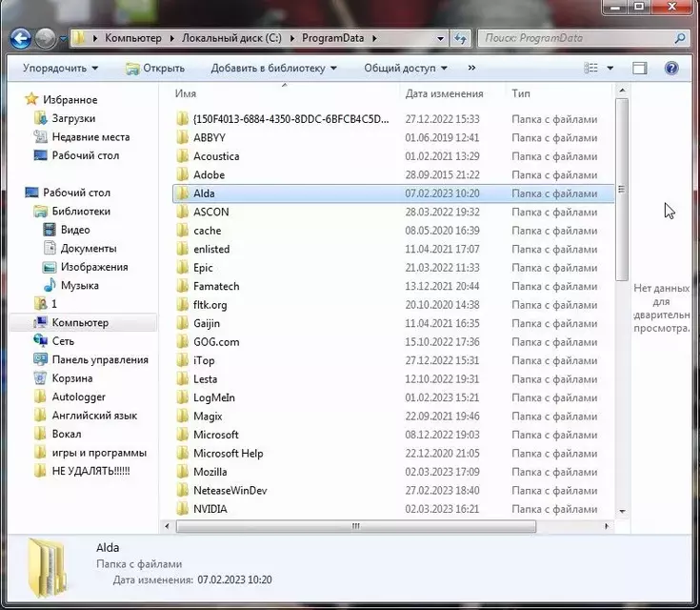Select the ABBYY folder icon

[182, 137]
